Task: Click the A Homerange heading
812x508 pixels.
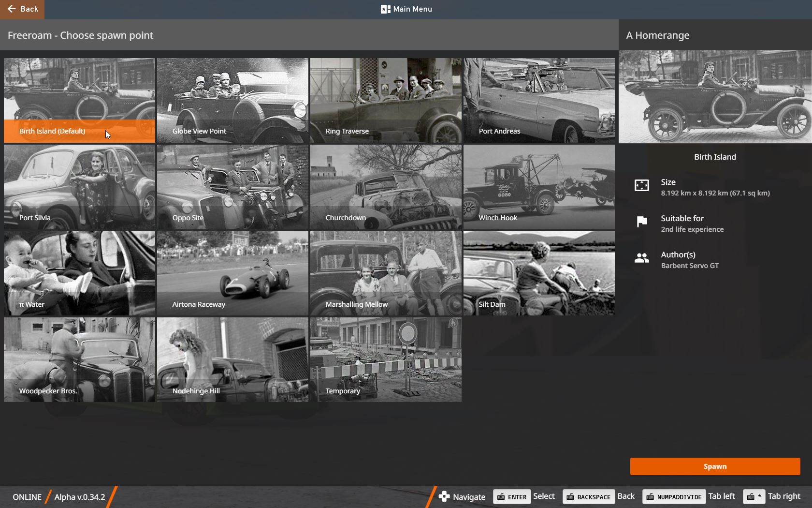Action: [658, 35]
